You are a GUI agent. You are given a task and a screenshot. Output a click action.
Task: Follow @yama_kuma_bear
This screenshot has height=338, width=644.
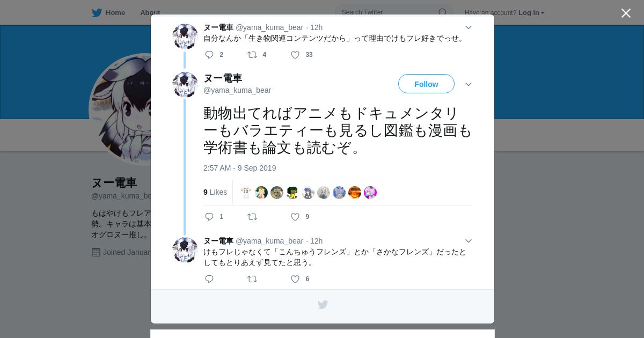click(426, 84)
